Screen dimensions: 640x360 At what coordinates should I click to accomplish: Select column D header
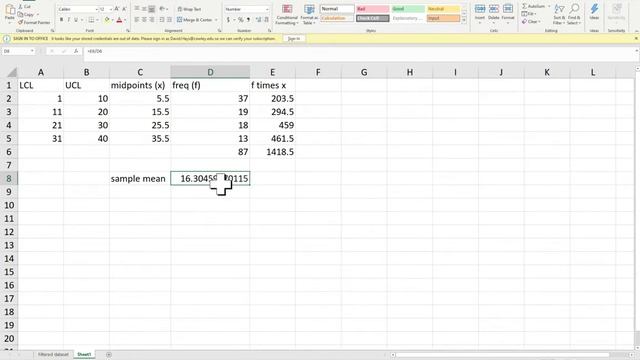(210, 72)
